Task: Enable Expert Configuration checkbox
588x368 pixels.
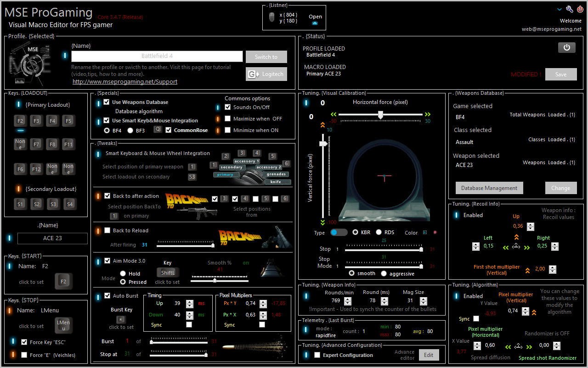Action: pos(317,355)
